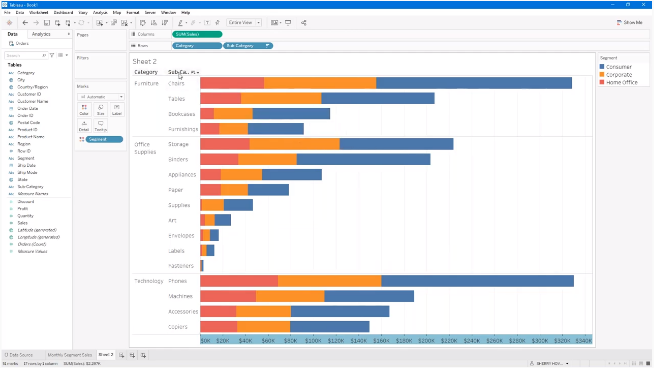Click the Tableau logo start page icon
Viewport: 654px width, 368px height.
pyautogui.click(x=9, y=23)
